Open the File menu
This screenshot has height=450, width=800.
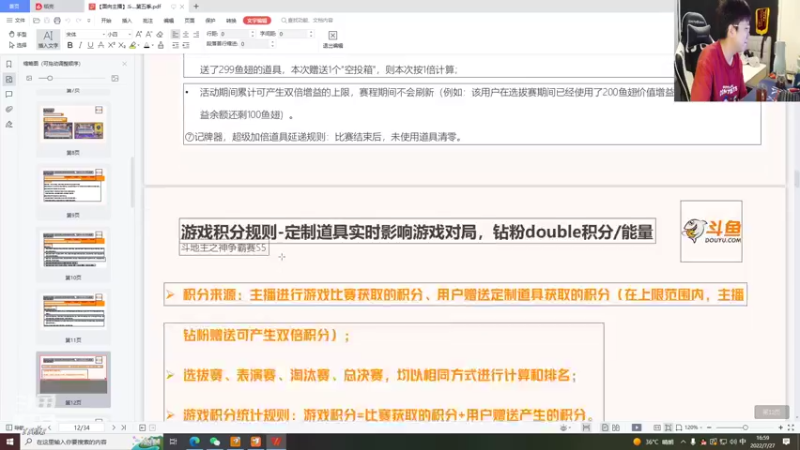tap(16, 20)
